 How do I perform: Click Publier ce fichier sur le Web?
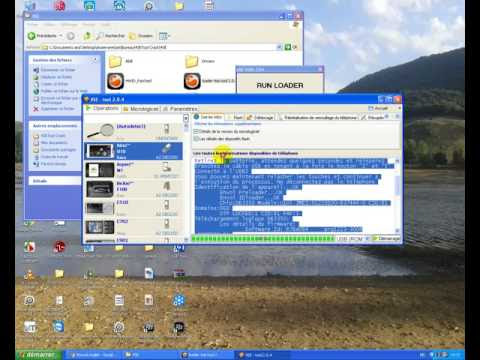click(61, 91)
